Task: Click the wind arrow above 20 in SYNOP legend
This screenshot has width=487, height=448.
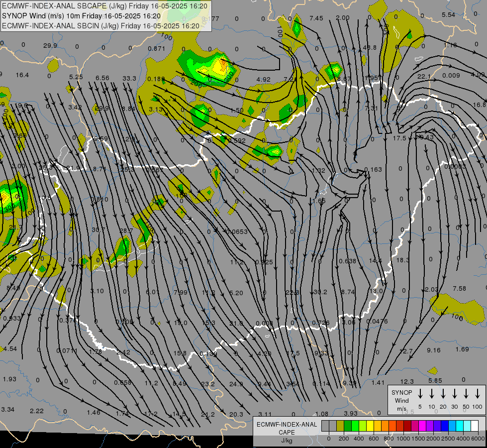Action: [443, 394]
